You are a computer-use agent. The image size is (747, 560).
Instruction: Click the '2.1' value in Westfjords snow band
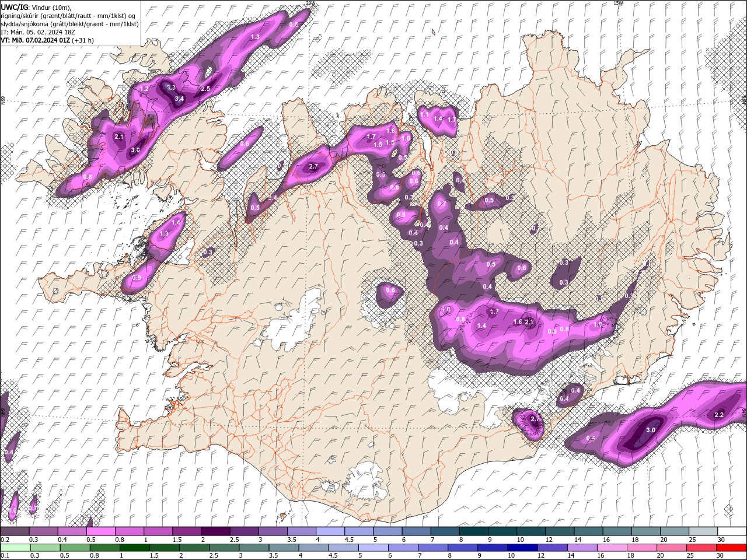coord(119,137)
